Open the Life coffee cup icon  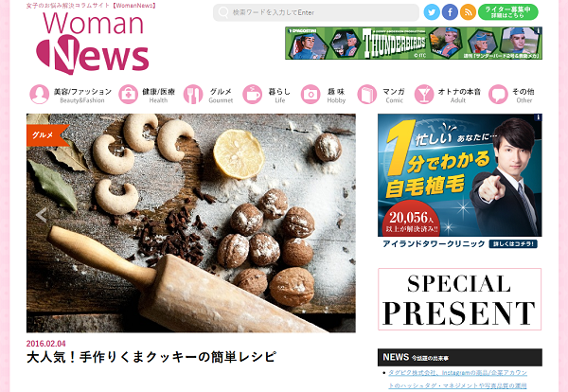pyautogui.click(x=252, y=95)
